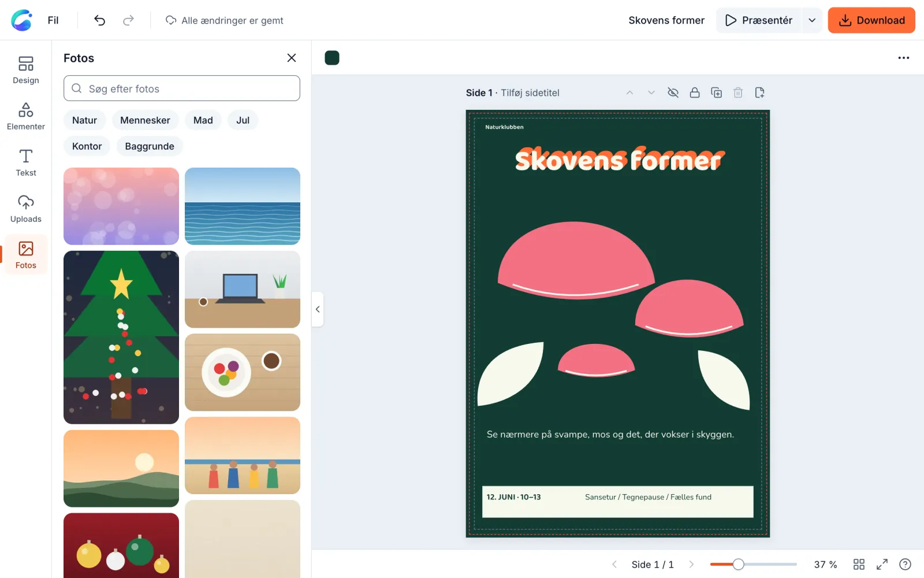This screenshot has height=578, width=924.
Task: Open the help question mark icon
Action: 905,564
